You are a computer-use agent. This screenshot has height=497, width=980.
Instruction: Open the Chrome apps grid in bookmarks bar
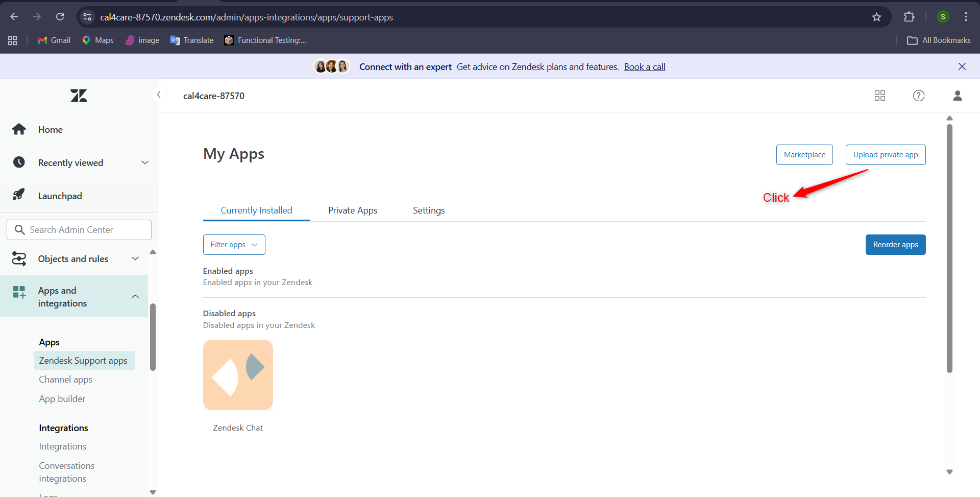12,40
